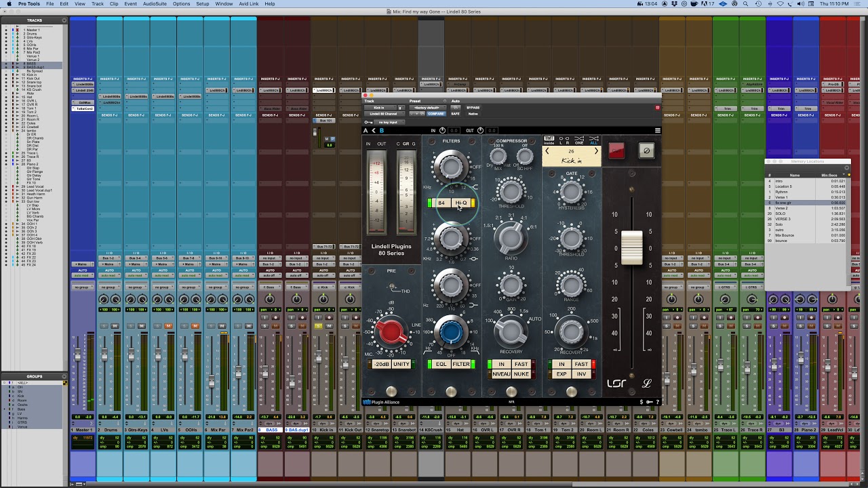868x488 pixels.
Task: Open the Tracks list dropdown menu
Action: [x=65, y=20]
